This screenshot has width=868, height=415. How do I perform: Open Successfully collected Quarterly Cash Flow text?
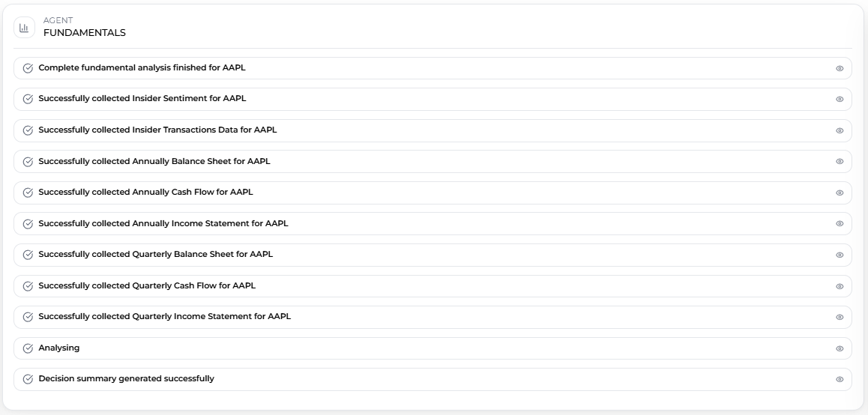pyautogui.click(x=147, y=286)
